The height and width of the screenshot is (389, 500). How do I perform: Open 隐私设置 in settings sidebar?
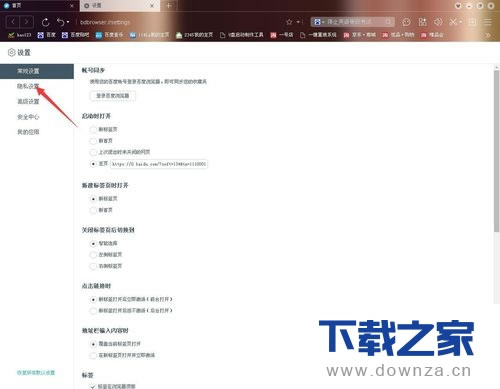pos(28,86)
